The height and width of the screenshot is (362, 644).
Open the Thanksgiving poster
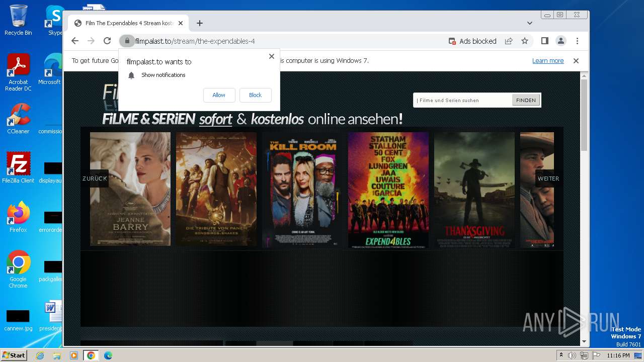tap(474, 189)
